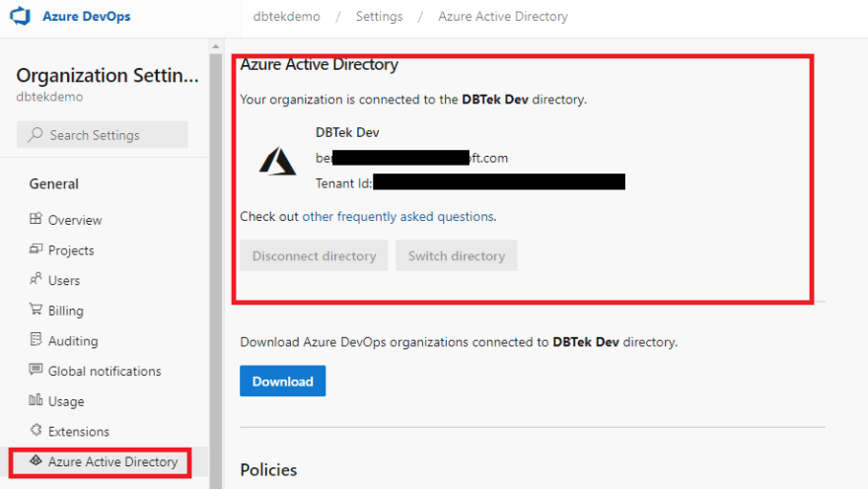Open the Users settings page
868x489 pixels.
click(64, 280)
